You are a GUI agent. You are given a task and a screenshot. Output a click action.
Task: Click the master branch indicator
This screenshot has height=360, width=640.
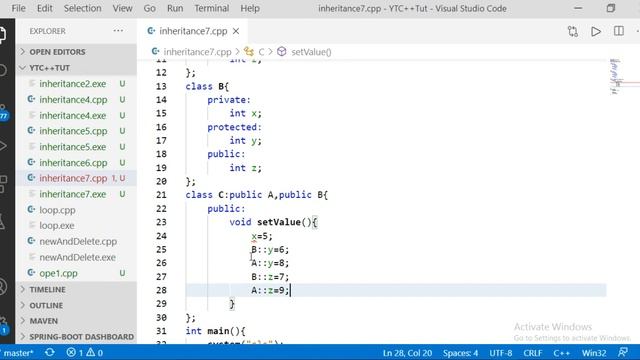pos(18,353)
